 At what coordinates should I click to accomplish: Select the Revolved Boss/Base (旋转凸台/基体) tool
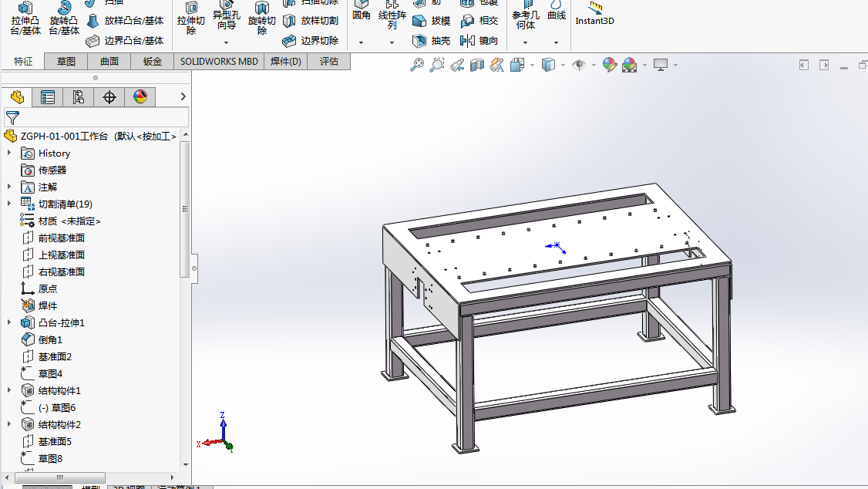[64, 18]
